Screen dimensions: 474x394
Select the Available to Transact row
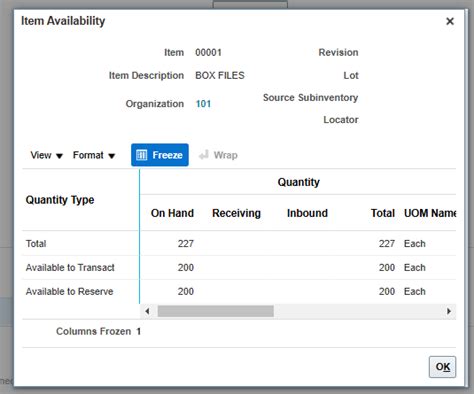(239, 268)
